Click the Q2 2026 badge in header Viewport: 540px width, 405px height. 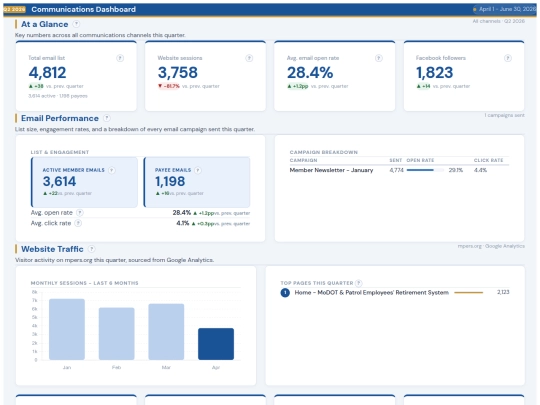(x=14, y=9)
